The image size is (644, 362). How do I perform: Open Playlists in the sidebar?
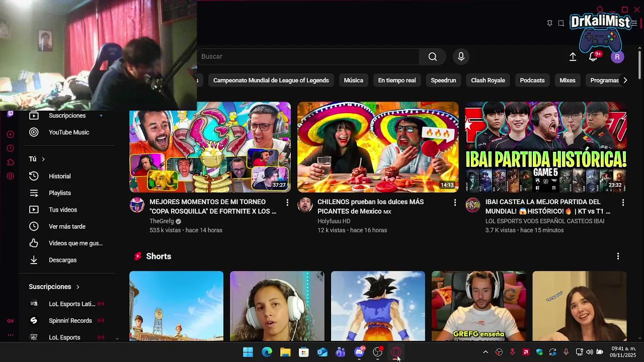(67, 193)
